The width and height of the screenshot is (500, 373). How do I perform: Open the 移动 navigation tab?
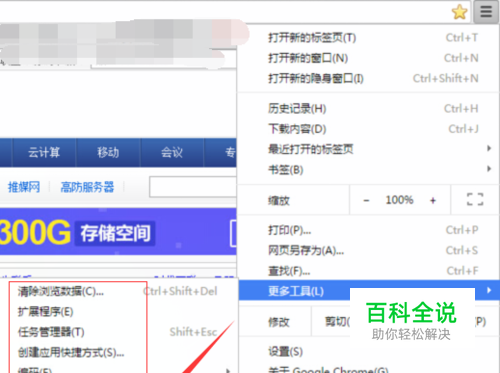point(108,152)
